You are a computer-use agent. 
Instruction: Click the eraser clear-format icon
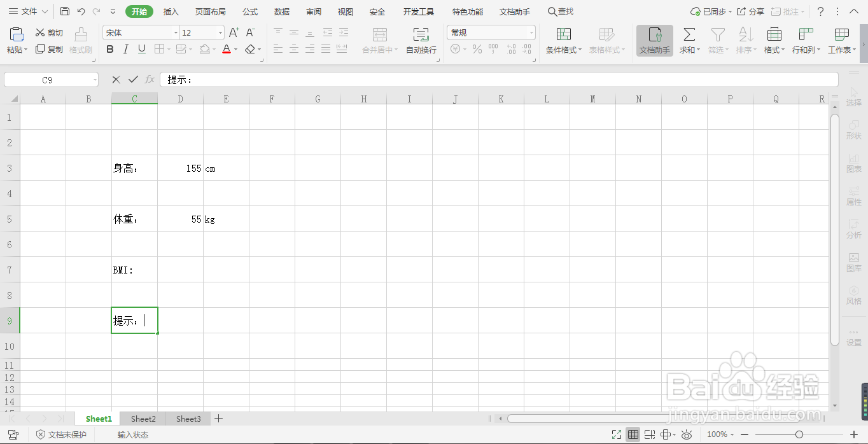(250, 49)
